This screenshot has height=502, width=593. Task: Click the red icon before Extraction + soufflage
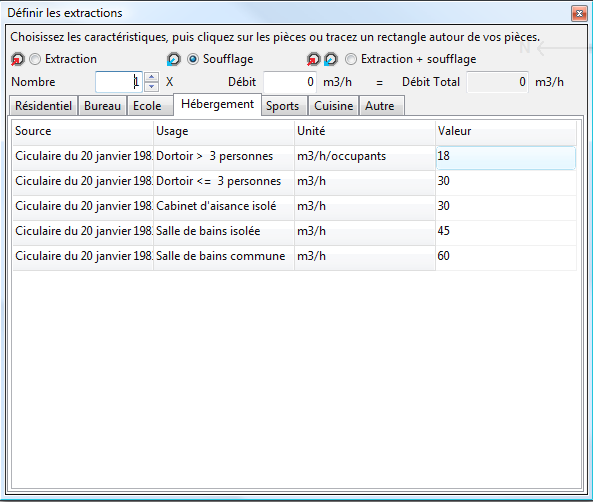tap(313, 59)
